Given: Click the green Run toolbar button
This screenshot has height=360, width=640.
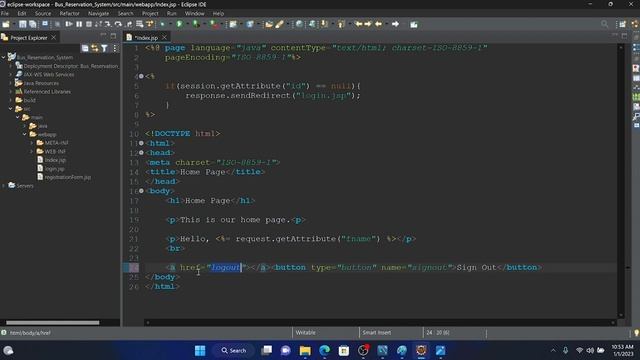Looking at the screenshot, I should click(179, 24).
